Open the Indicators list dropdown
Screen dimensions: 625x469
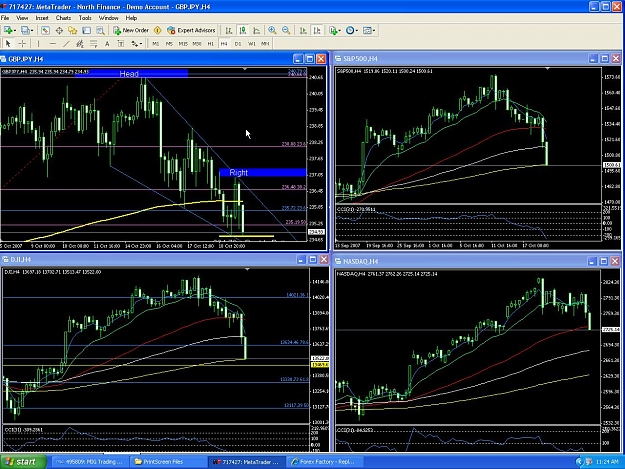pos(334,30)
